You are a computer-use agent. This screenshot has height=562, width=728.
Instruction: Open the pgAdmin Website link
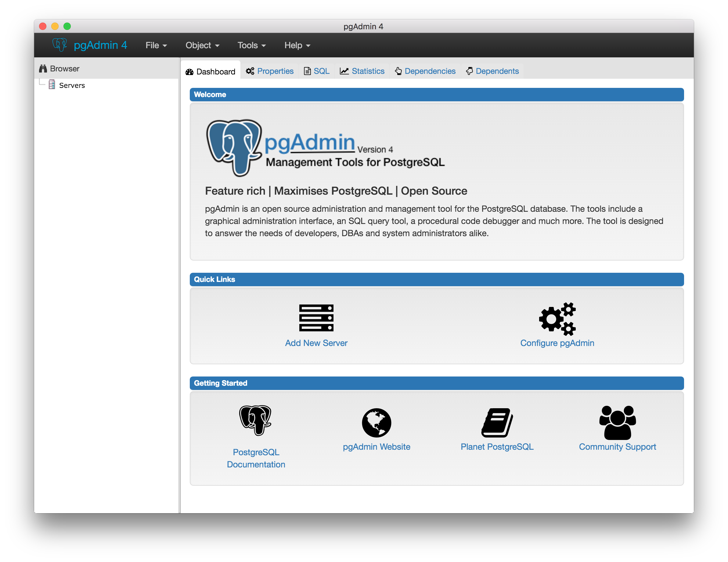click(376, 447)
